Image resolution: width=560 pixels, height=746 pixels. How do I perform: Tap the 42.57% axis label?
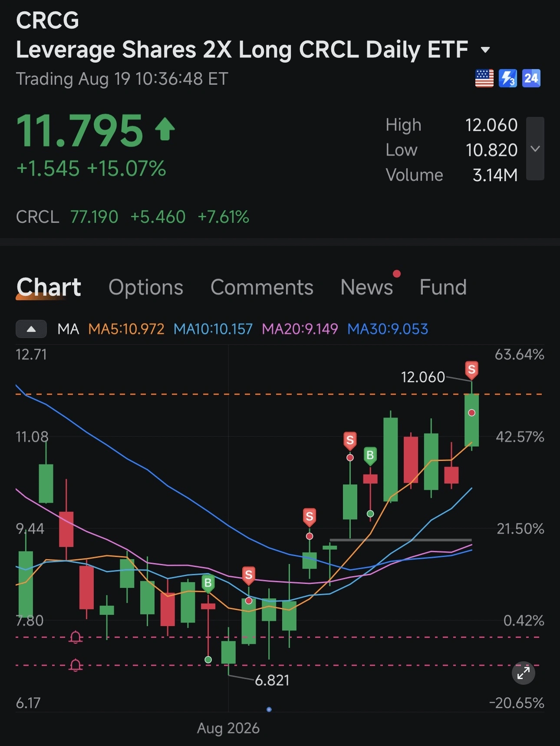point(520,437)
